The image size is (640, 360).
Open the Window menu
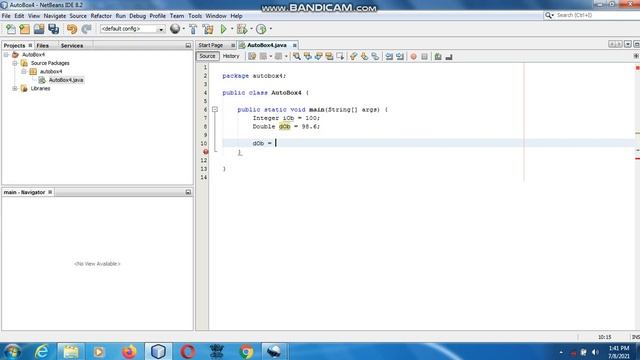[216, 16]
